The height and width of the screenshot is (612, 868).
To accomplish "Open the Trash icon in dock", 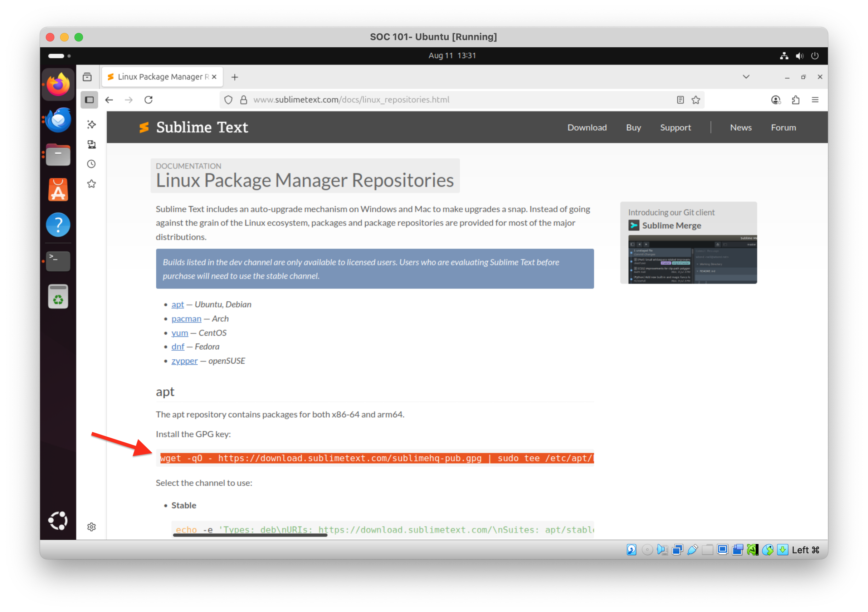I will point(58,296).
